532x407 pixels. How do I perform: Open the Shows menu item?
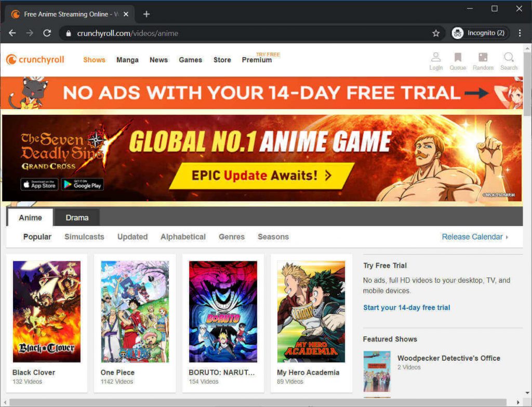94,60
